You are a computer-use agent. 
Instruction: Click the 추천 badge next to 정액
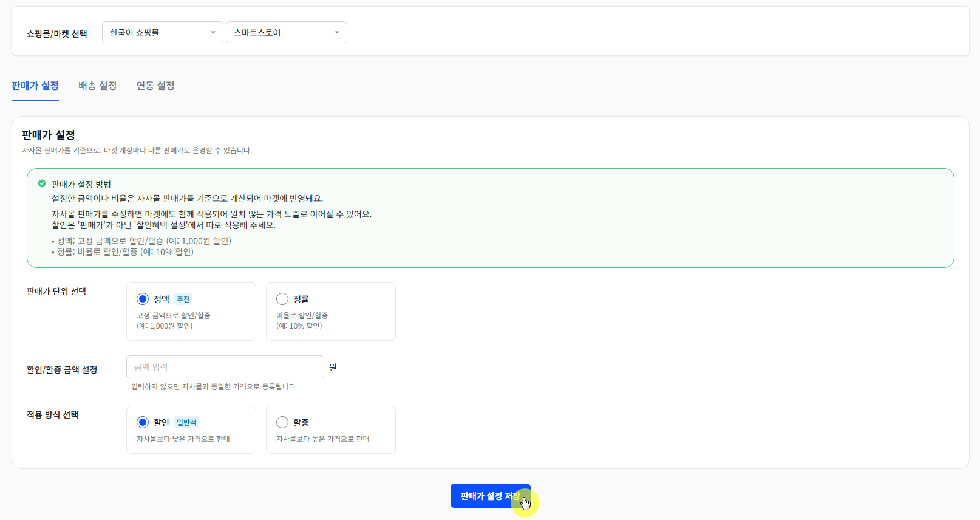(183, 299)
